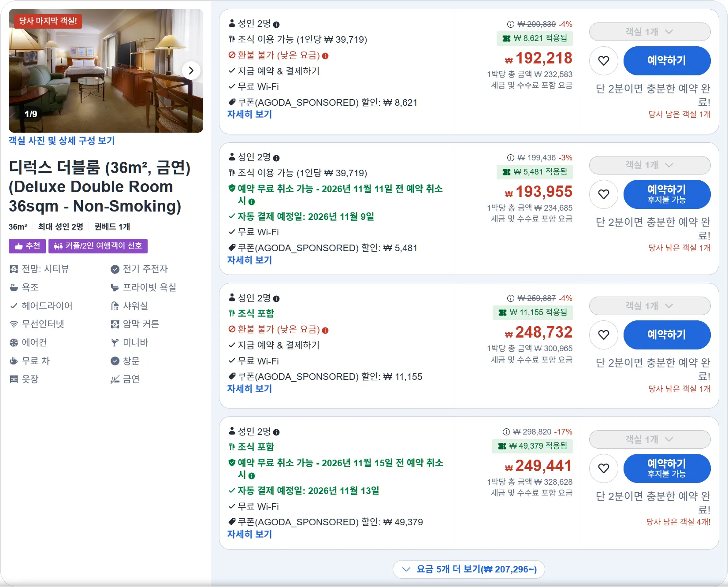The width and height of the screenshot is (728, 587).
Task: Expand room quantity selector for ₩248,732 rate
Action: tap(650, 306)
